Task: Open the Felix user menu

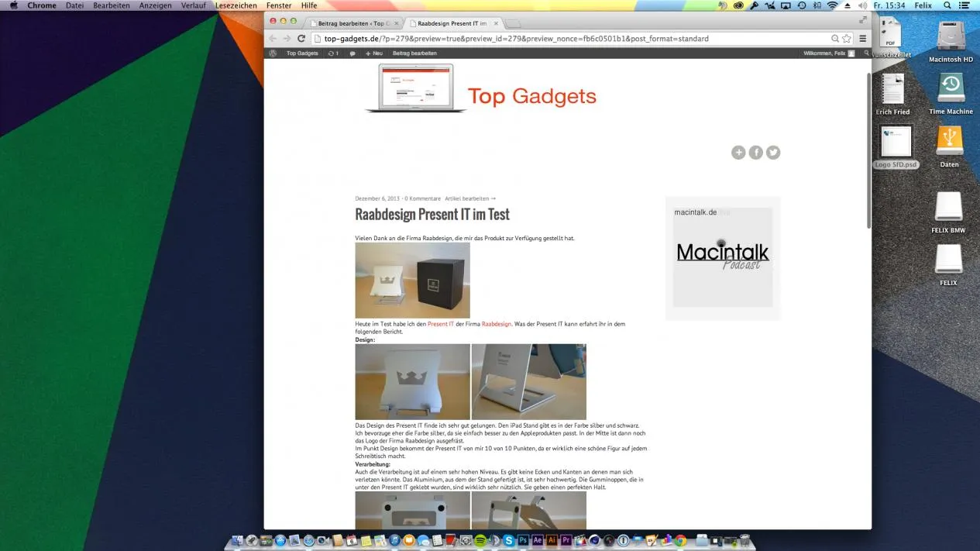Action: (x=923, y=5)
